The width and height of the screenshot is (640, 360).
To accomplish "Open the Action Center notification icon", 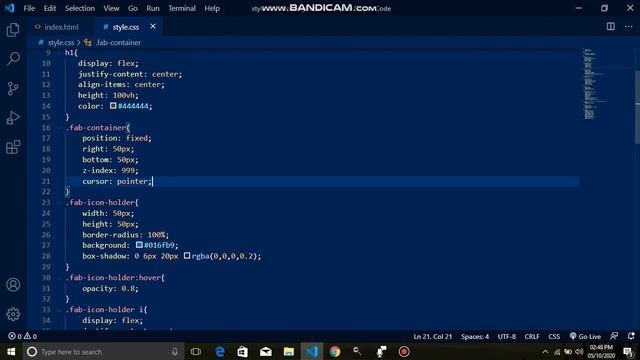I will (629, 351).
